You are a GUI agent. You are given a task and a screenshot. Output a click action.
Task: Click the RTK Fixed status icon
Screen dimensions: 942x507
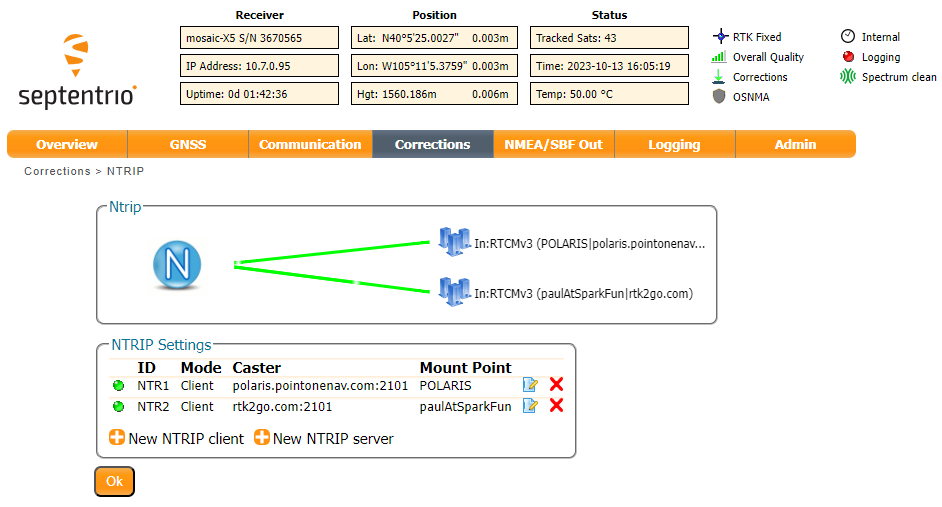click(720, 37)
